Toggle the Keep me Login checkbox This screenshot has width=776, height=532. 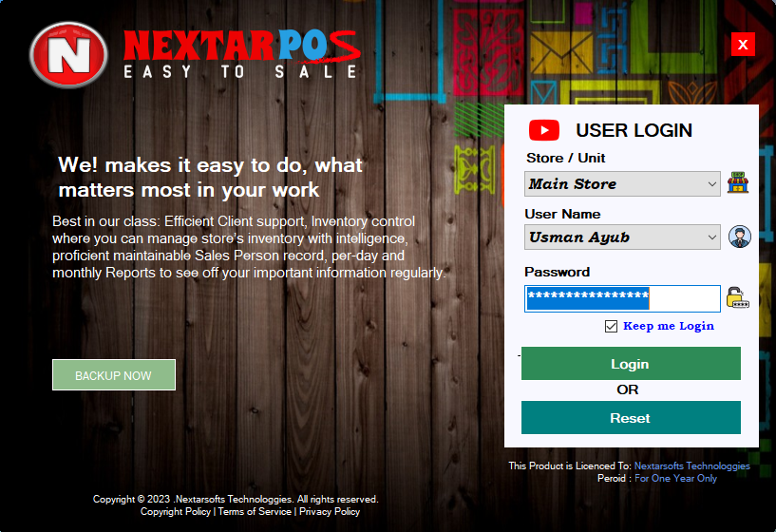(611, 326)
